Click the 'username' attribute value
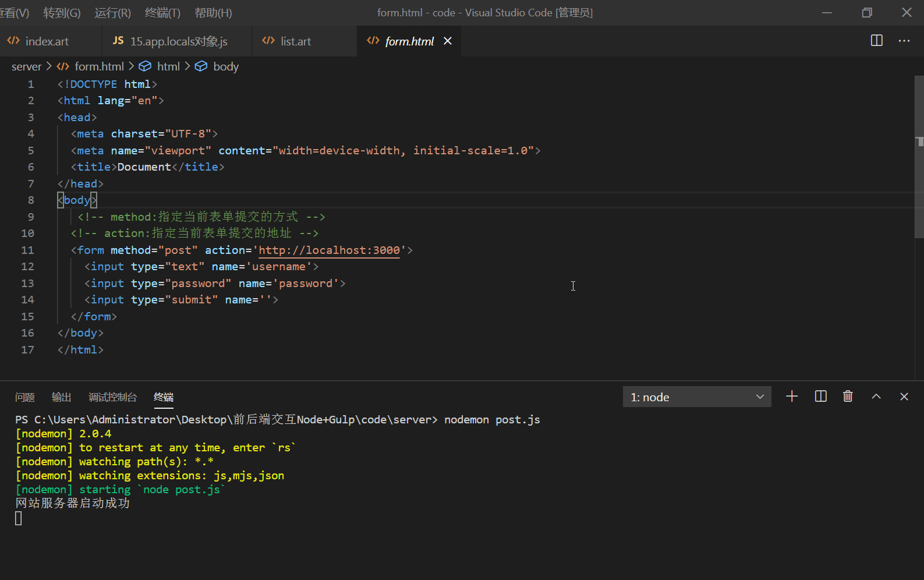This screenshot has width=924, height=580. click(x=279, y=267)
